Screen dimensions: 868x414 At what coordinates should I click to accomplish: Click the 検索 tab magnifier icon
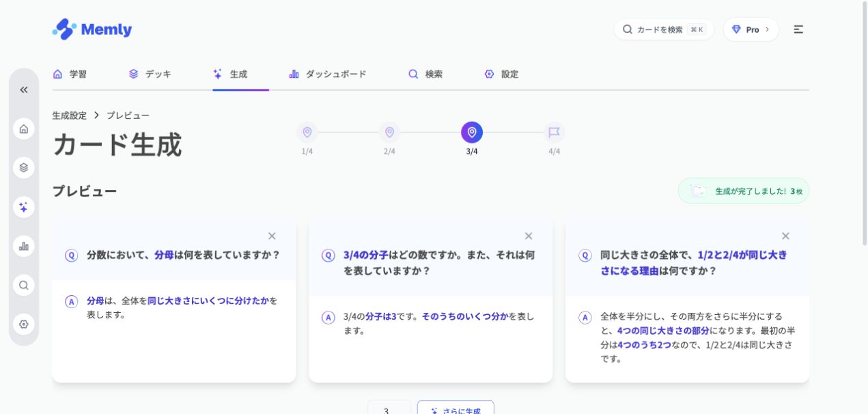413,74
